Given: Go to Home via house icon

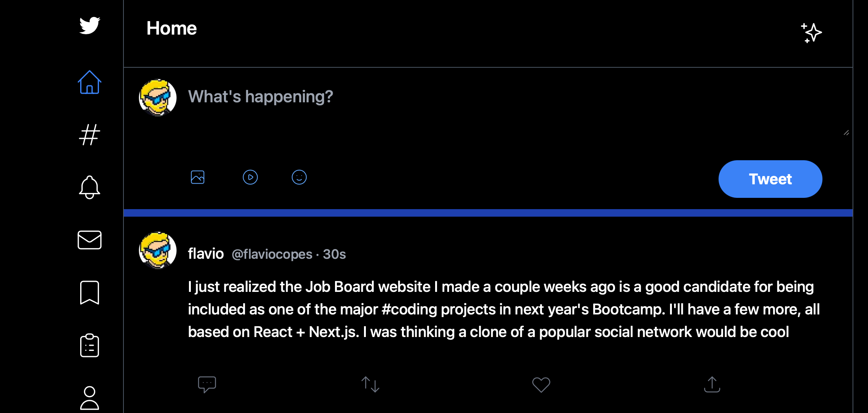Looking at the screenshot, I should point(90,82).
